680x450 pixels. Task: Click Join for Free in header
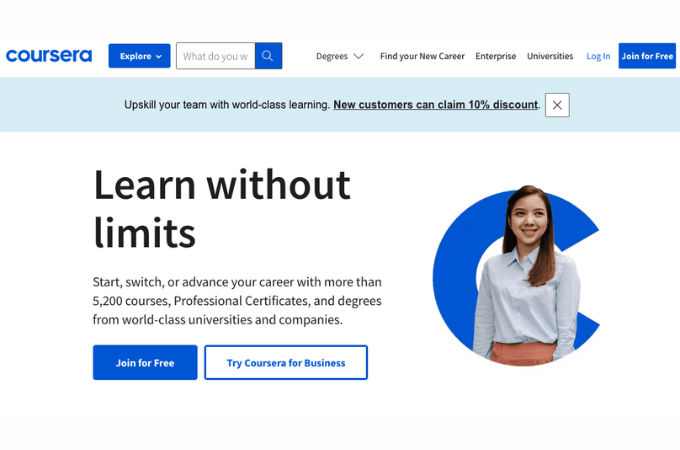point(647,56)
